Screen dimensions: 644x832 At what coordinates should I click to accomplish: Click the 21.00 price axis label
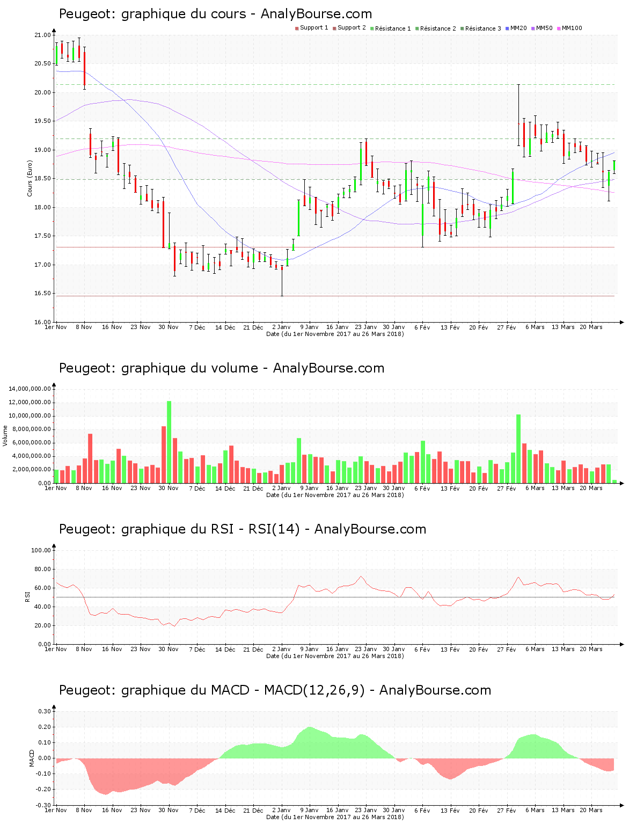42,35
